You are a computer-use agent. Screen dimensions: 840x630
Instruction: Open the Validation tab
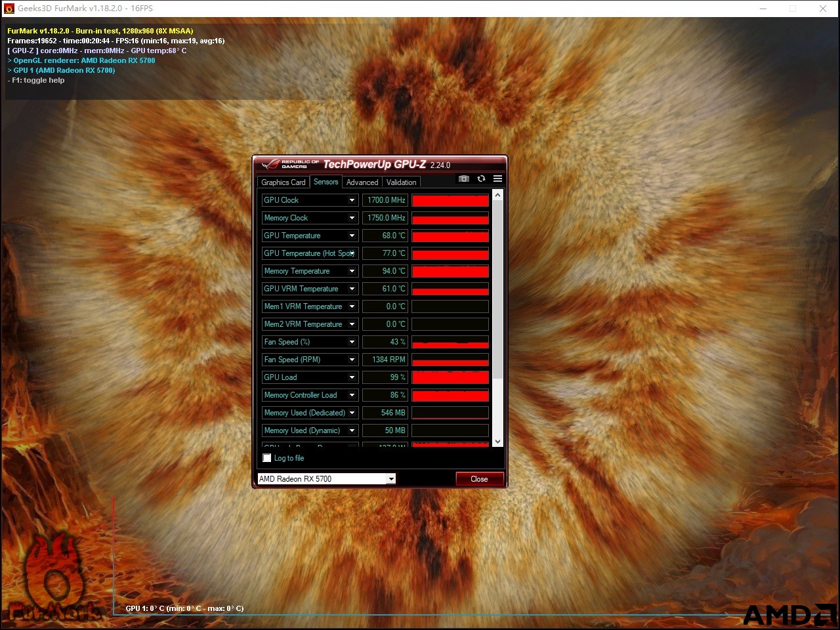pyautogui.click(x=401, y=182)
